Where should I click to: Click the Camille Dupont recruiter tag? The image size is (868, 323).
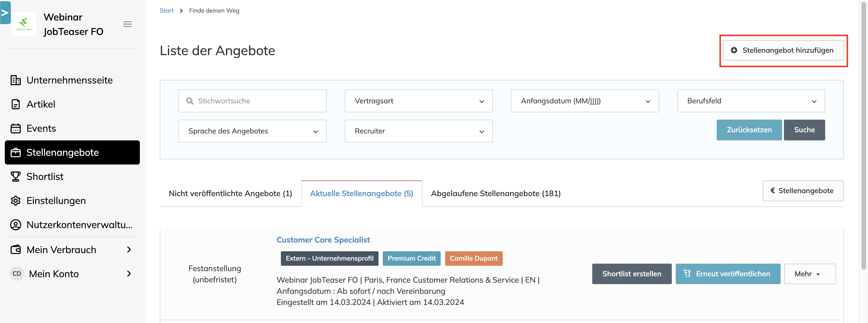[x=474, y=258]
